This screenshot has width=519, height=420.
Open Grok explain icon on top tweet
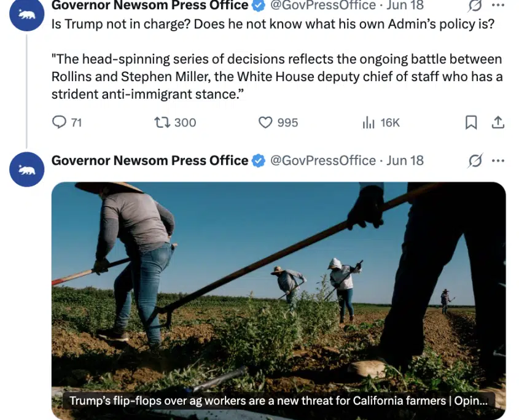(475, 6)
